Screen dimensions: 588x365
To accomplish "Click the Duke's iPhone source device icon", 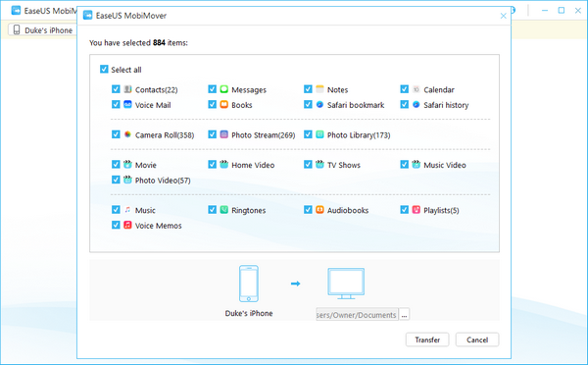I will 249,284.
